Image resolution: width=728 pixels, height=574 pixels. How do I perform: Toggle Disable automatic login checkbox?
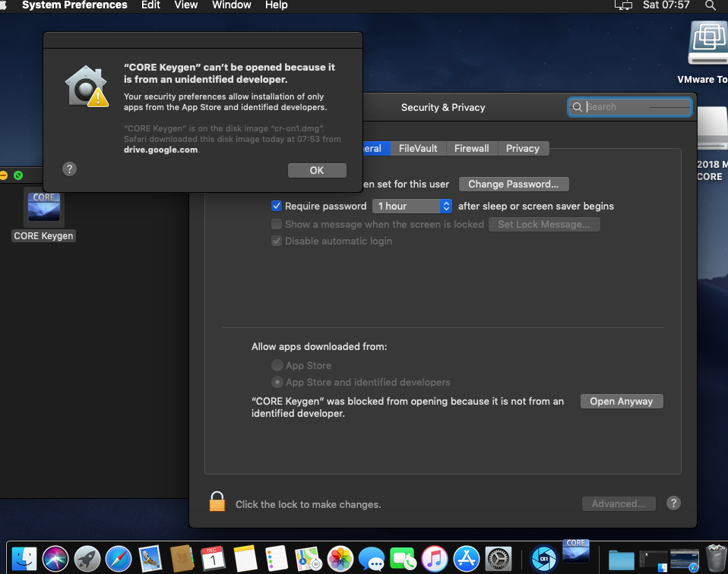click(x=277, y=241)
